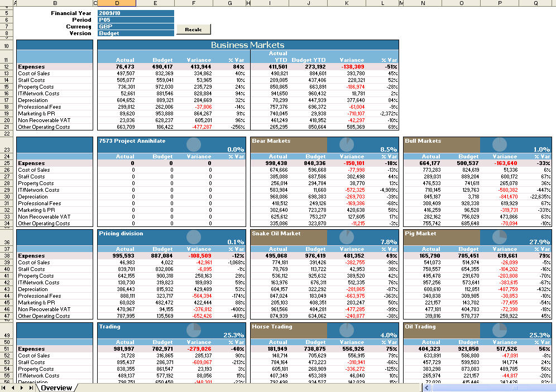Click pie chart in Trading header
The width and height of the screenshot is (556, 392).
(194, 331)
